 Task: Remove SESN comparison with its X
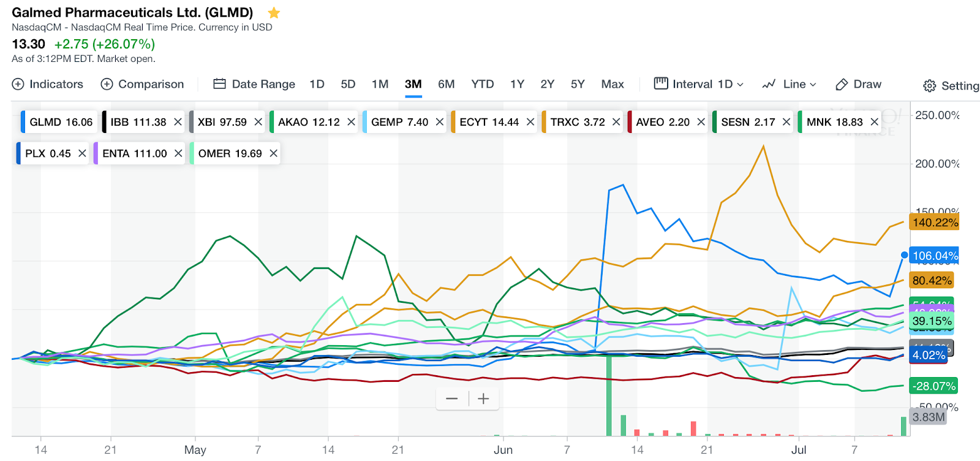tap(786, 122)
